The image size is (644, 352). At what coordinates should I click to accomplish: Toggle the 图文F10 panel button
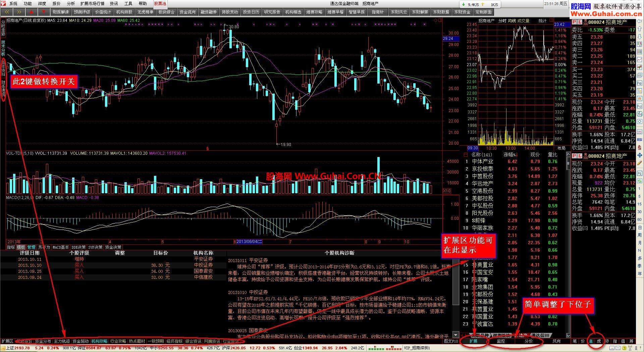pos(451,341)
